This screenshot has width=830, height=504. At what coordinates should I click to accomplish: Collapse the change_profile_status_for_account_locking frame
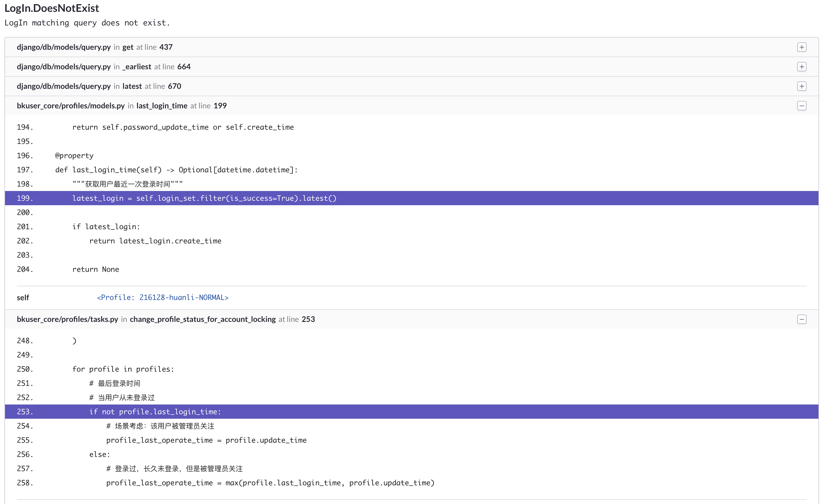[802, 319]
